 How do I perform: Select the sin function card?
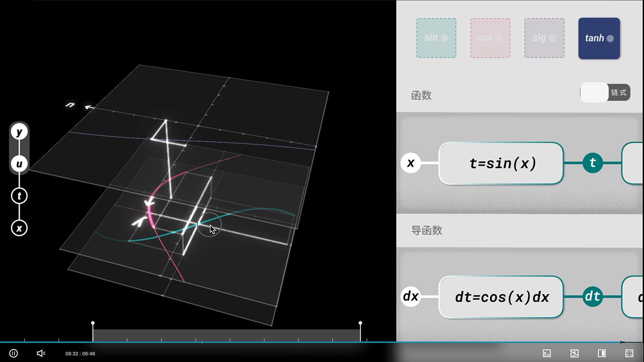click(436, 38)
